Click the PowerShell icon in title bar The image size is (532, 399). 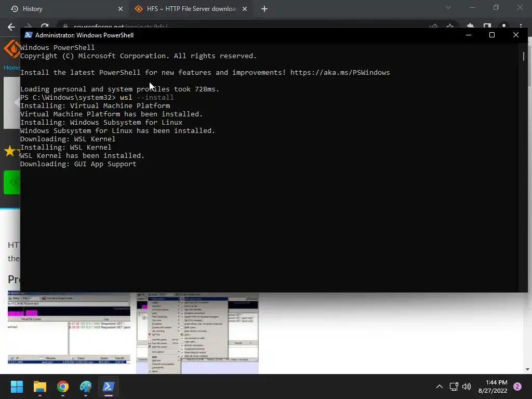coord(29,35)
